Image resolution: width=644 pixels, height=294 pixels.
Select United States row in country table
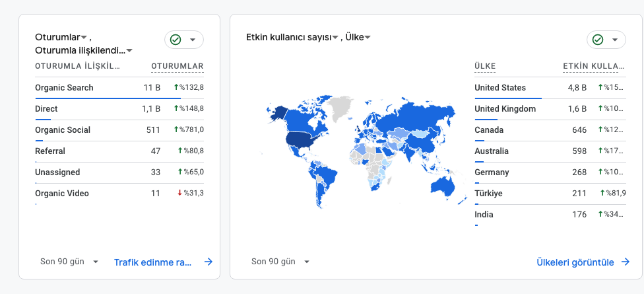(500, 88)
